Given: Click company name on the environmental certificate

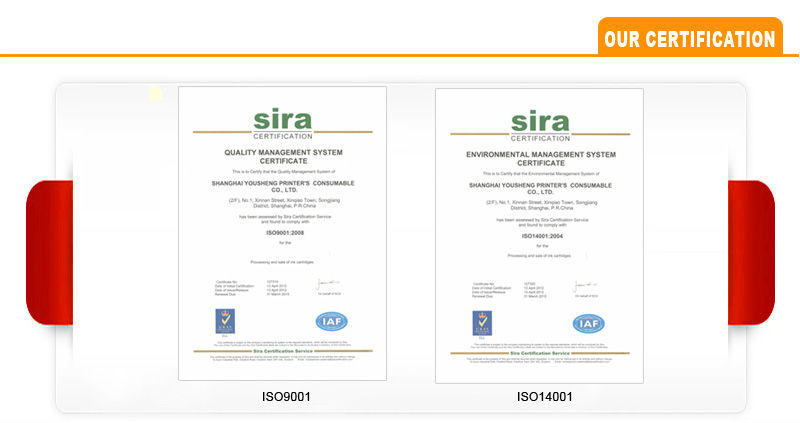Looking at the screenshot, I should point(540,188).
